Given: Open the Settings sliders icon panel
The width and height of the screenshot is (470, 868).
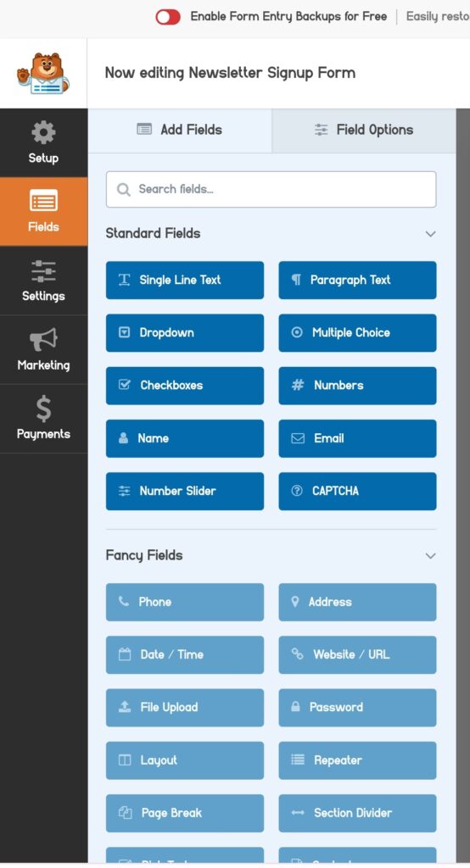Looking at the screenshot, I should click(x=43, y=281).
